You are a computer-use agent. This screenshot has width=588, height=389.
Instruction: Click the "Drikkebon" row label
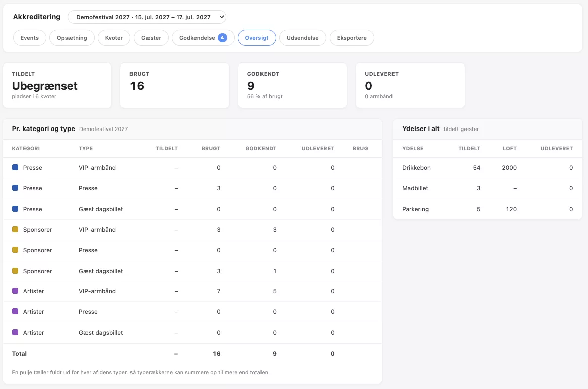coord(416,168)
